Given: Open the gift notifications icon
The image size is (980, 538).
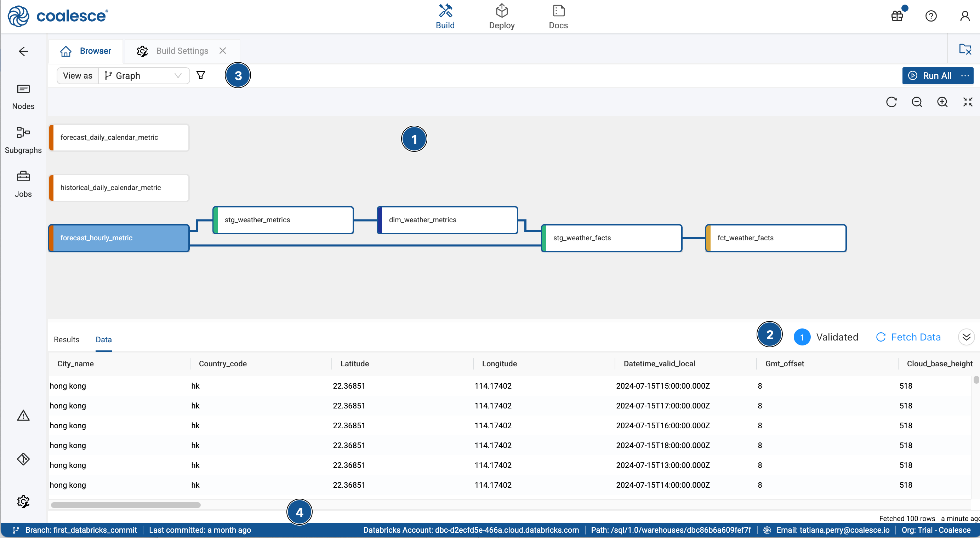Looking at the screenshot, I should tap(898, 16).
